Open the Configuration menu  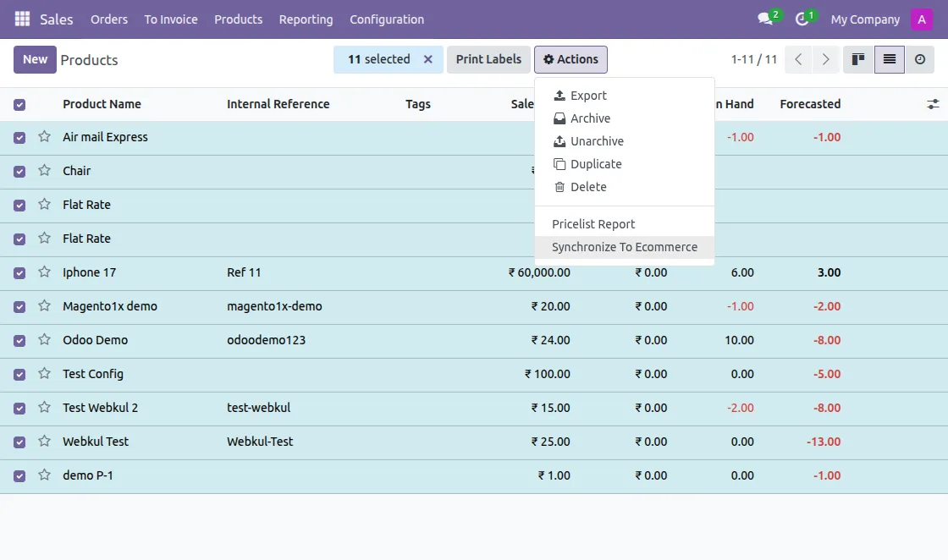pos(387,19)
